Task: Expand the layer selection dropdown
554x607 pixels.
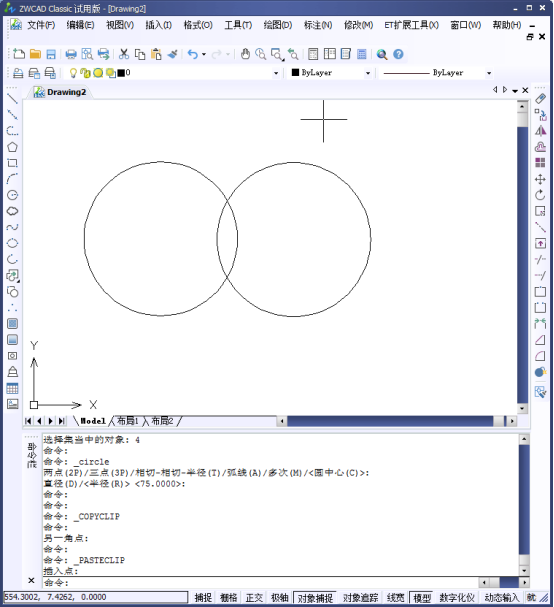Action: point(276,73)
